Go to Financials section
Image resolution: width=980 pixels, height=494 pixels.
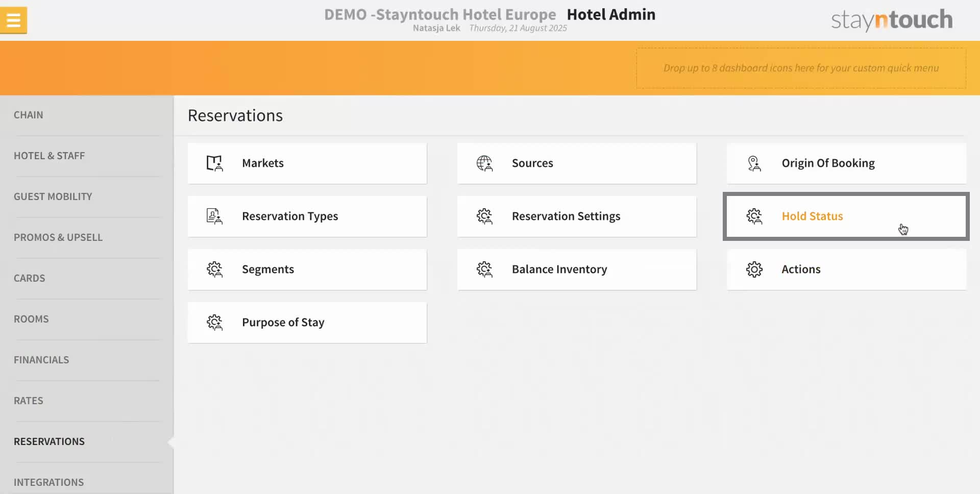pyautogui.click(x=87, y=360)
